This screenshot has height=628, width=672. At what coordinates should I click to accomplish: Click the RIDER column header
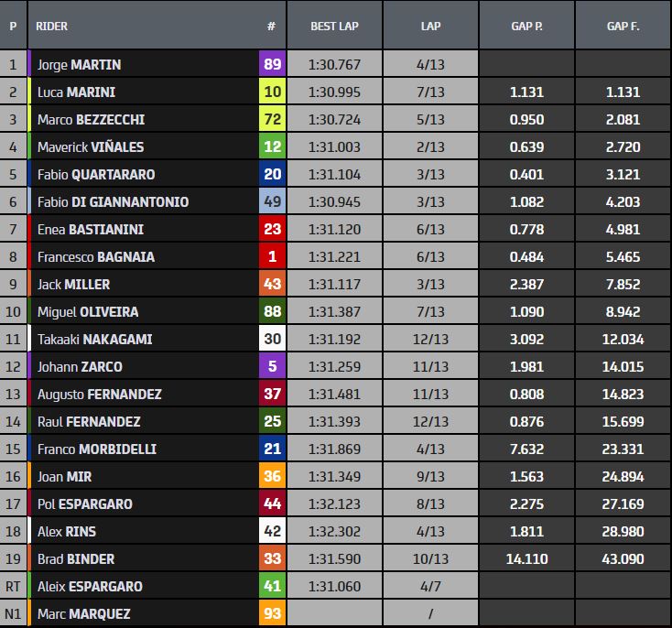52,26
